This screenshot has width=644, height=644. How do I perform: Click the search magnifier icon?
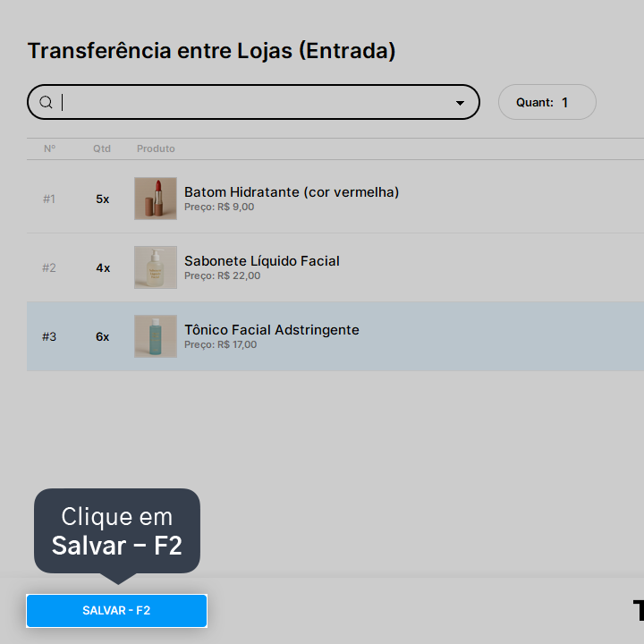[x=46, y=102]
